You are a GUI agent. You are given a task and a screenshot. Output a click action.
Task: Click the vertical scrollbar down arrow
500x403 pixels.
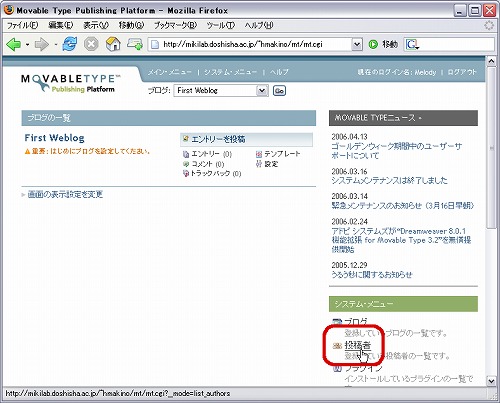click(x=491, y=380)
